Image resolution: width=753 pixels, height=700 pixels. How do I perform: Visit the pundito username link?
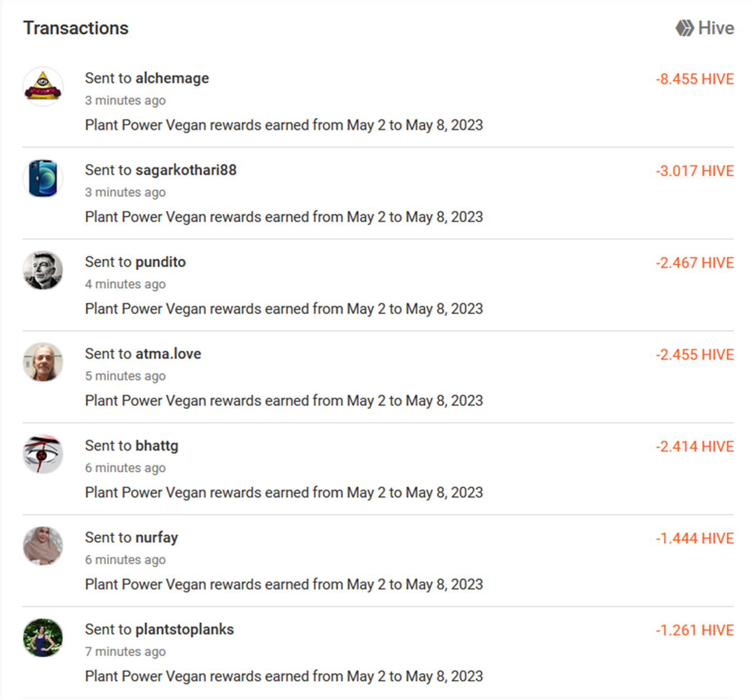(x=161, y=262)
